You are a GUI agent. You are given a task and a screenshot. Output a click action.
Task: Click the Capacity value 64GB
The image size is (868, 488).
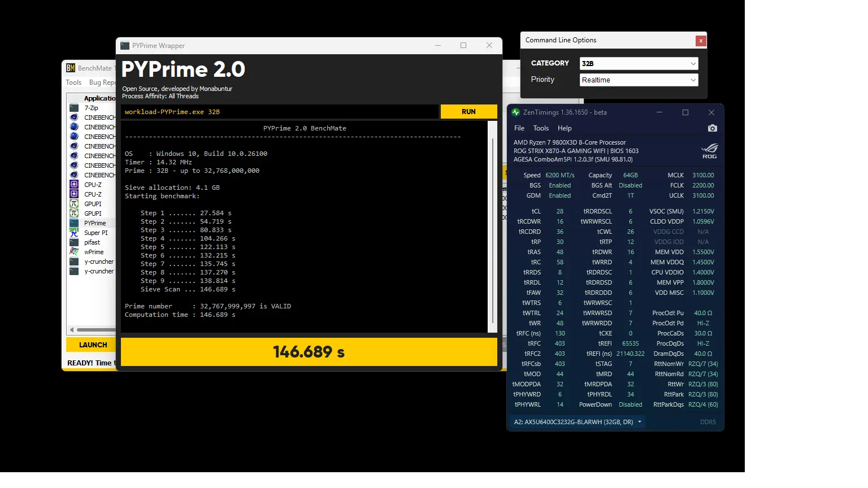[631, 175]
